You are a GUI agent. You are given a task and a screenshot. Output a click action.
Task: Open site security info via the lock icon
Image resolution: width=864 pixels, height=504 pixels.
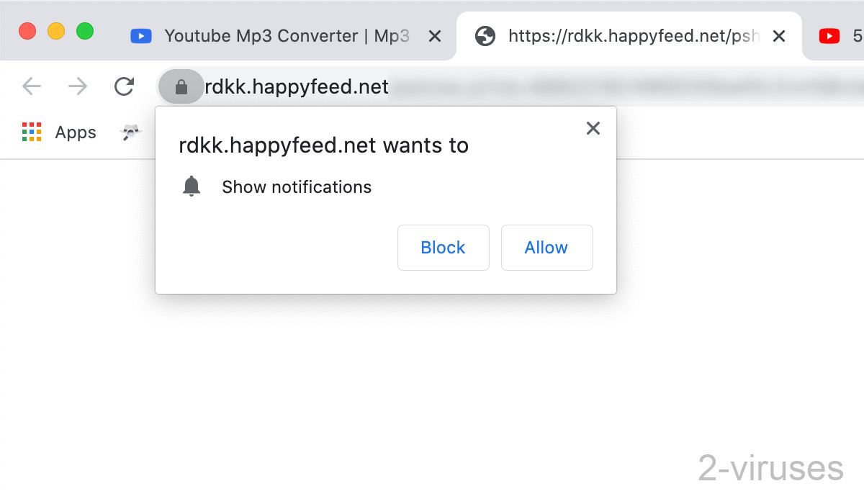pos(180,86)
